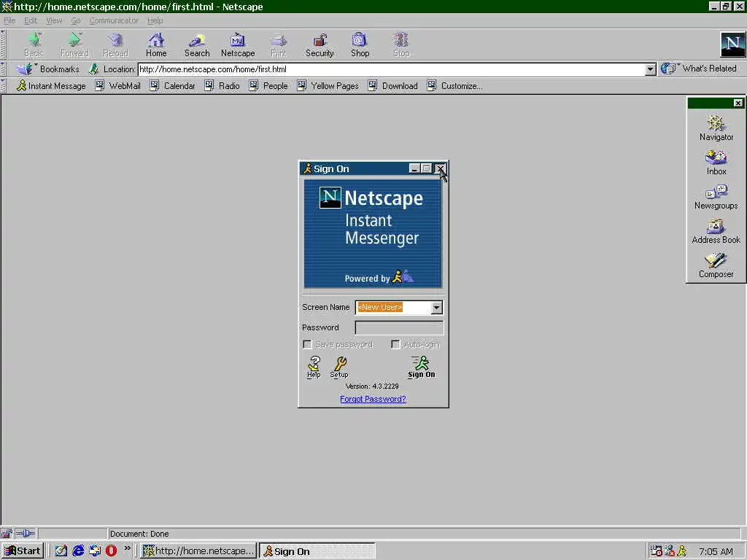
Task: Open People from the personal toolbar
Action: pyautogui.click(x=268, y=86)
